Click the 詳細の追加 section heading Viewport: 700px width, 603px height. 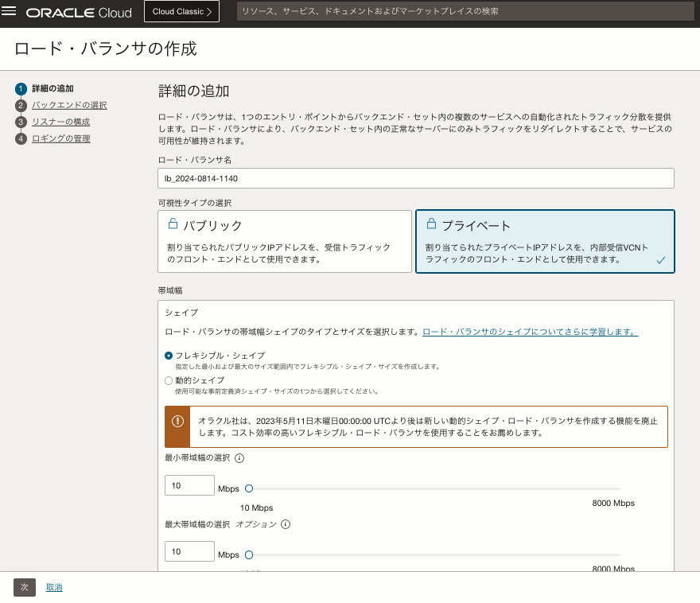[x=194, y=91]
